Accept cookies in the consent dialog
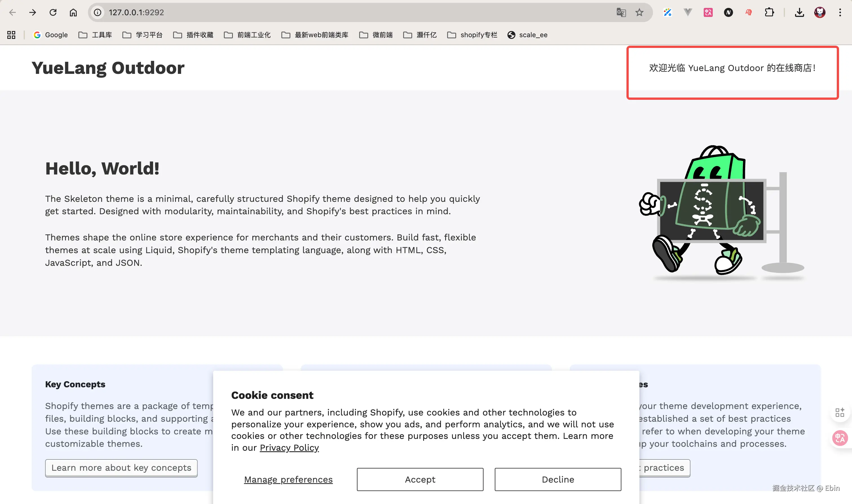 [420, 479]
